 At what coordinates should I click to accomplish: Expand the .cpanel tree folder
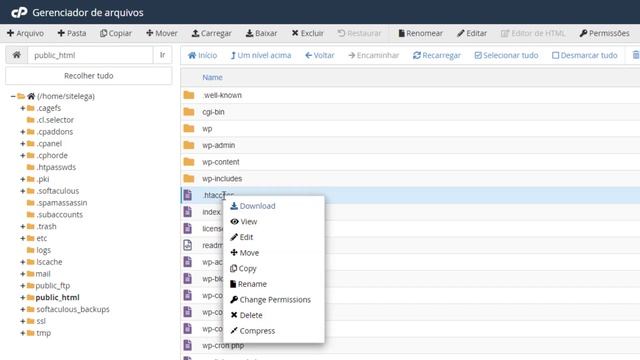[x=23, y=144]
